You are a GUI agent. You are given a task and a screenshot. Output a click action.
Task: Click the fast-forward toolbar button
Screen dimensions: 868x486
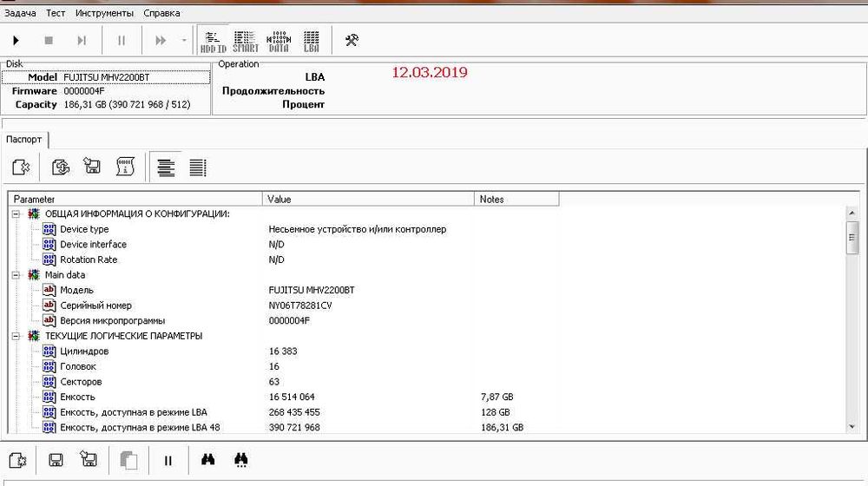pos(161,41)
